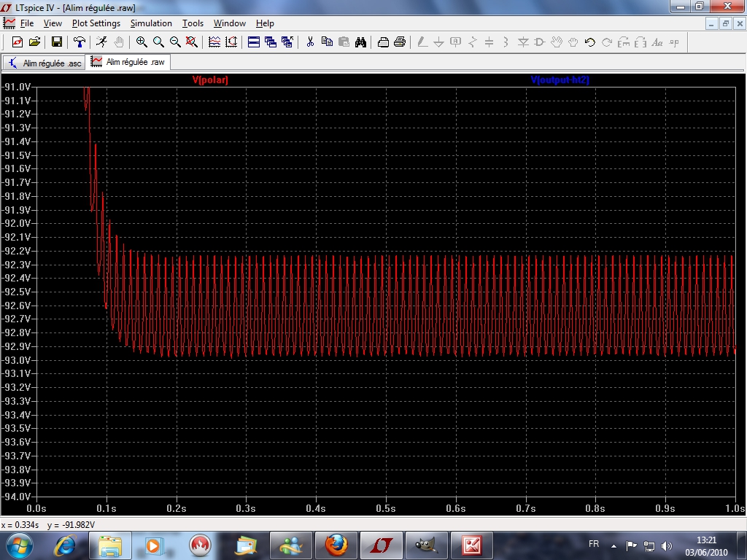Screen dimensions: 747x560
Task: Click the Print printer icon
Action: coord(400,42)
